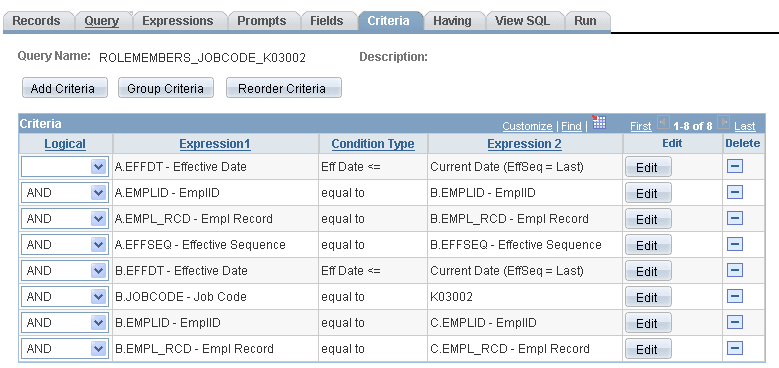This screenshot has width=779, height=368.
Task: Sort by Condition Type column header
Action: pyautogui.click(x=373, y=144)
